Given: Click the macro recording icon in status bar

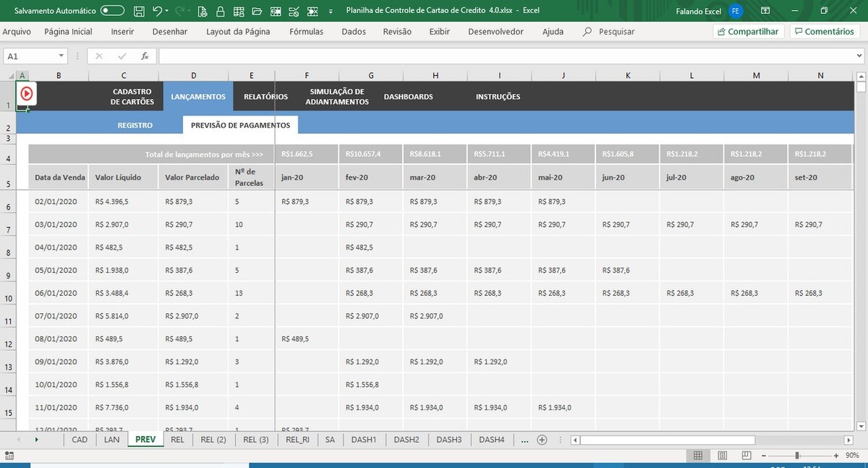Looking at the screenshot, I should 9,456.
